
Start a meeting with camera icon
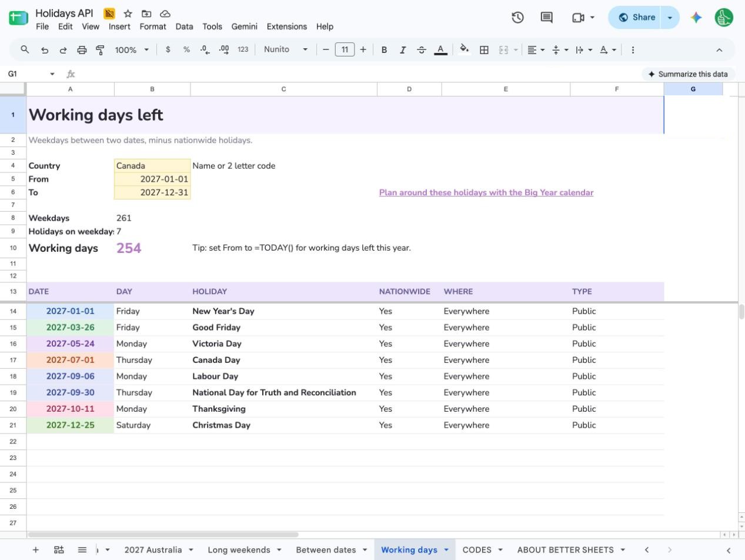pyautogui.click(x=578, y=18)
